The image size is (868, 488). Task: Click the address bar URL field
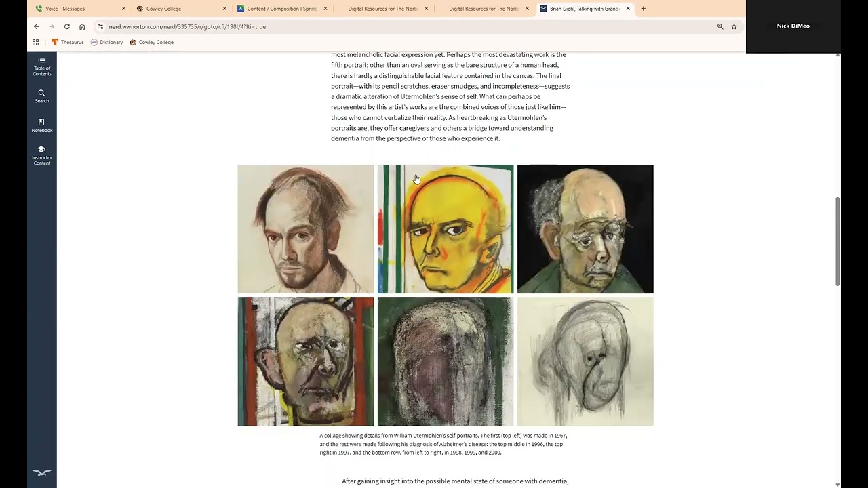[x=407, y=26]
